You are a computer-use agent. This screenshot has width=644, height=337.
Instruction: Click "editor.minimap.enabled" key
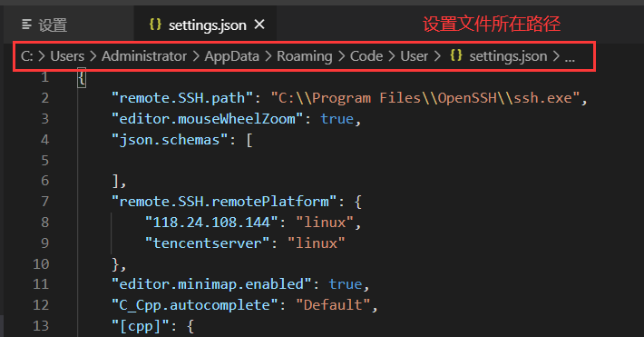pos(211,284)
